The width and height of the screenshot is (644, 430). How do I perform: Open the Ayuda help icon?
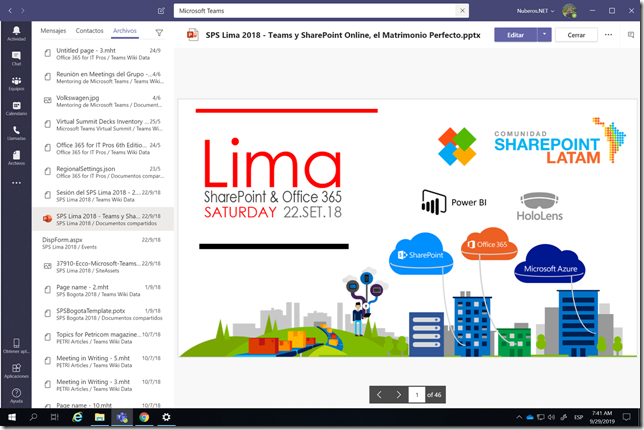pos(16,395)
